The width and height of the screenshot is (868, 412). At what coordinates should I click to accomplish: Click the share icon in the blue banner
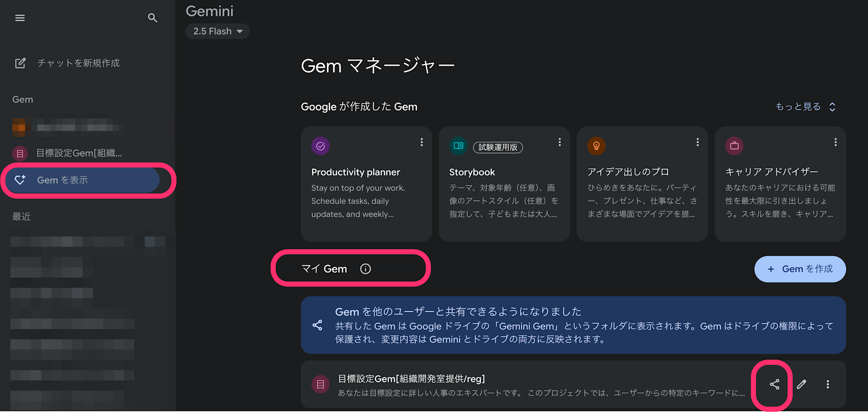coord(317,325)
